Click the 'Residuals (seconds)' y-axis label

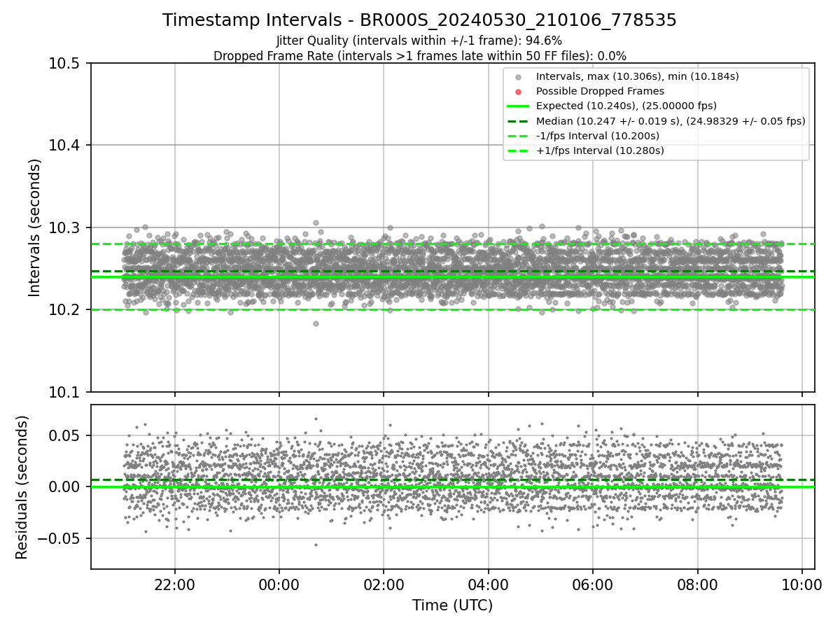tap(22, 487)
